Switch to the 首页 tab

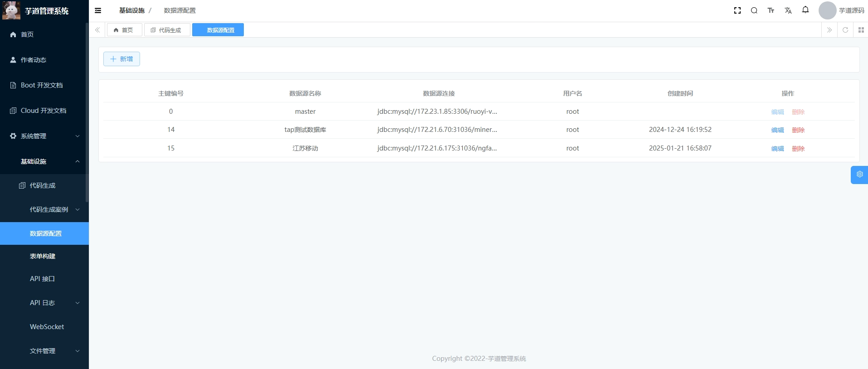(x=124, y=30)
